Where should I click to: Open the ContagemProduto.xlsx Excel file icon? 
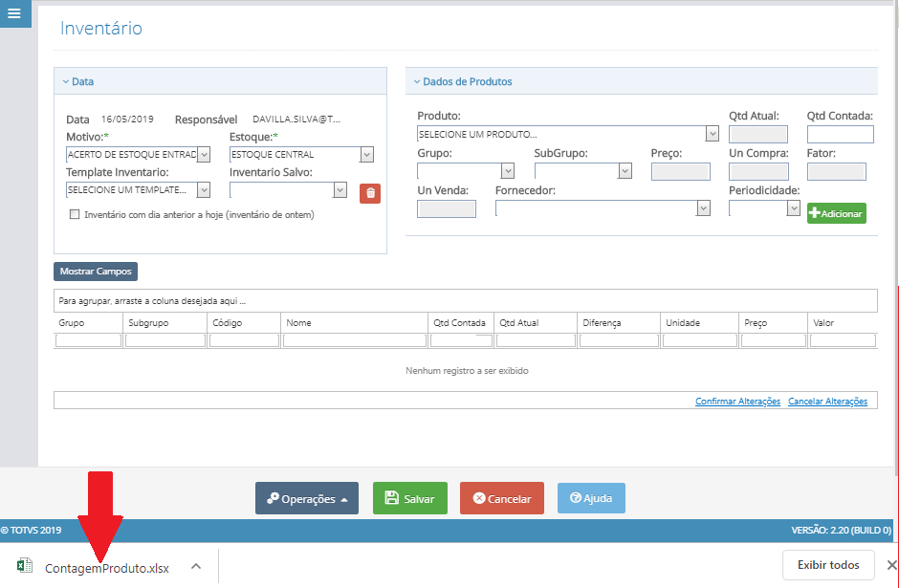(24, 566)
